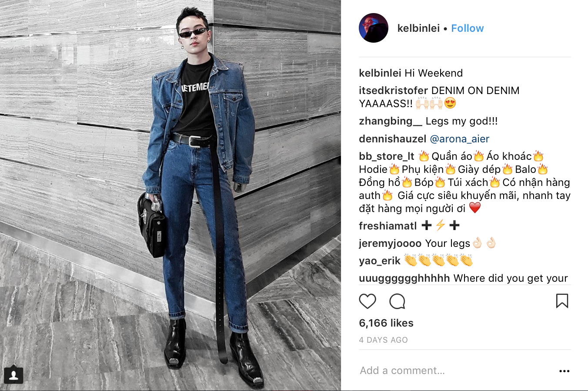This screenshot has width=588, height=391.
Task: Open the @arona_aier mention
Action: 459,139
